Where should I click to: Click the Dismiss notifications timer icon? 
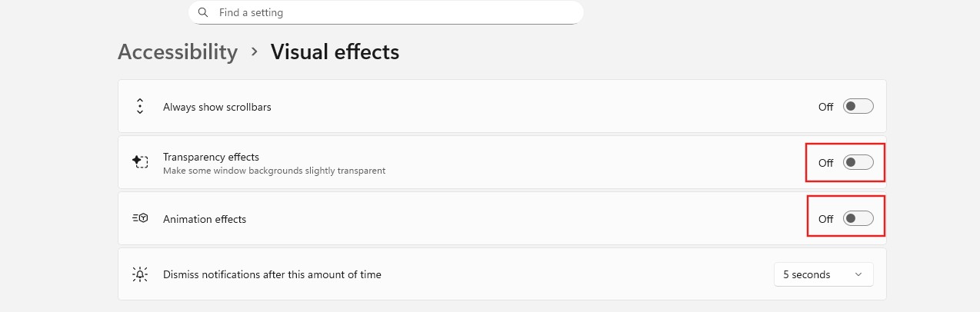(x=140, y=274)
